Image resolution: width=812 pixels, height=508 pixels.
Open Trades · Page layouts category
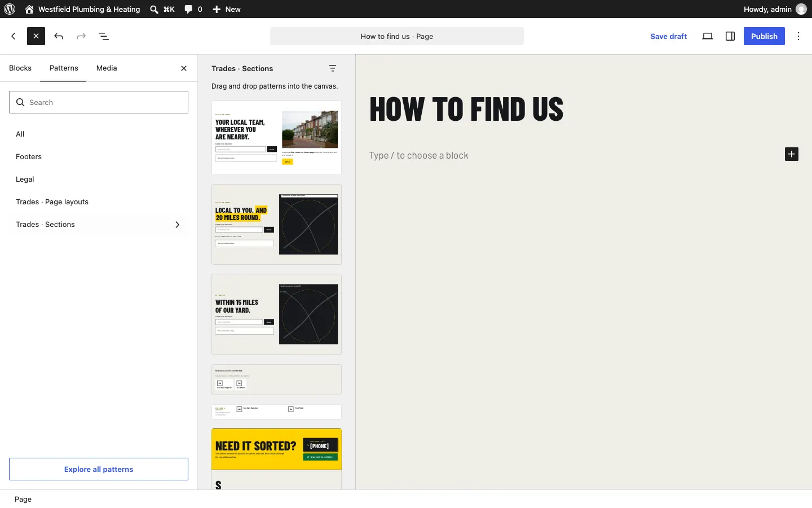[x=99, y=202]
